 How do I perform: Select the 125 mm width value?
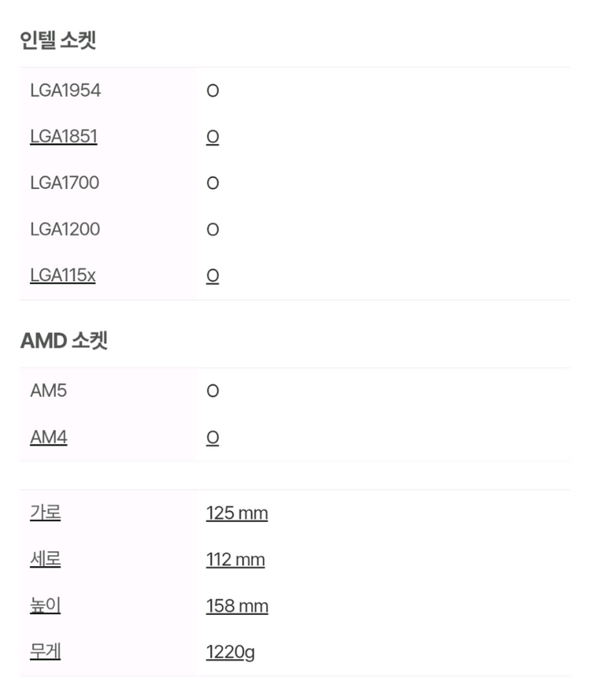pyautogui.click(x=237, y=514)
